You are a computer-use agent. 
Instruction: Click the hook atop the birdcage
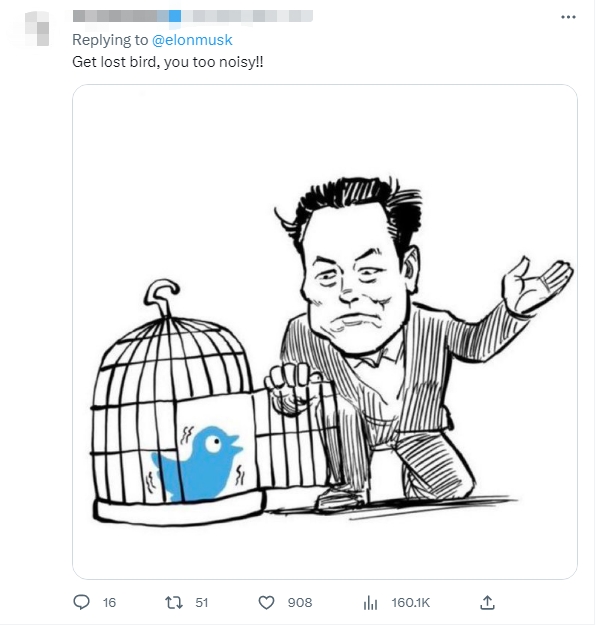(161, 295)
